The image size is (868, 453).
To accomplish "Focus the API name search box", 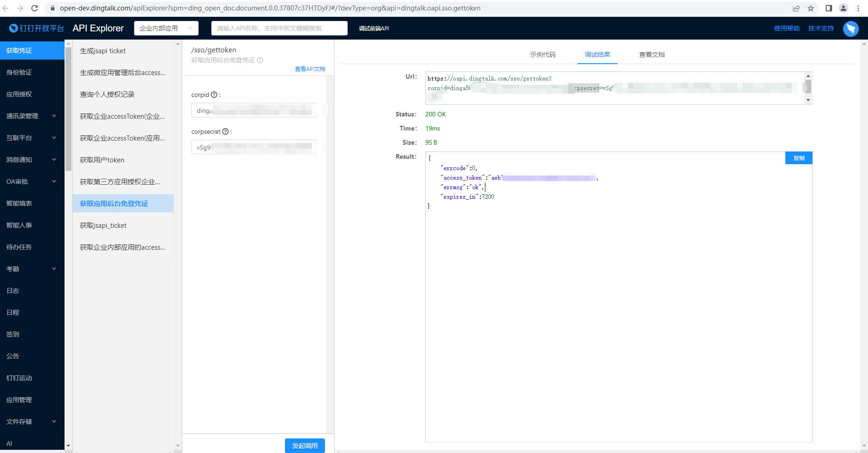I will click(279, 28).
